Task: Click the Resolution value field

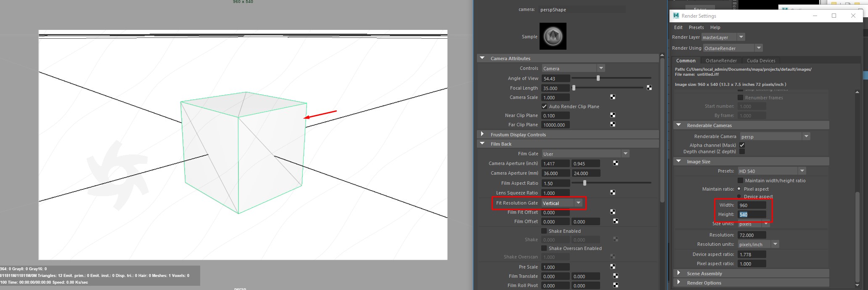Action: coord(752,235)
